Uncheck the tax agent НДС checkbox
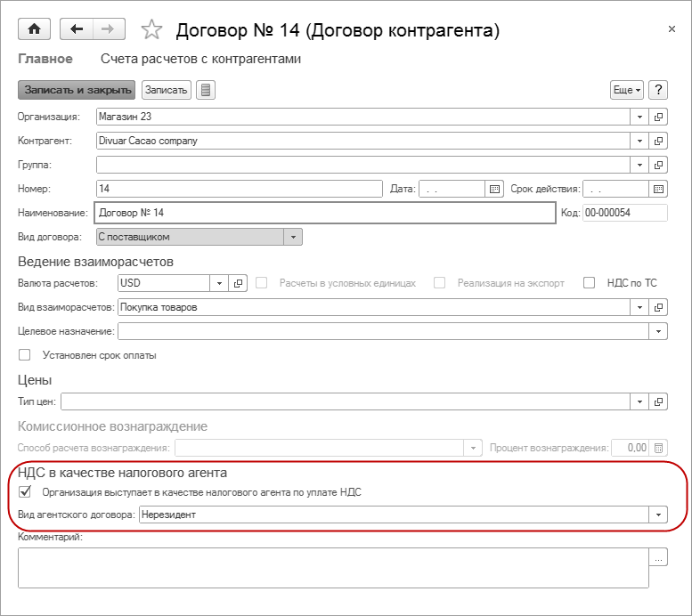The width and height of the screenshot is (692, 616). pos(25,491)
